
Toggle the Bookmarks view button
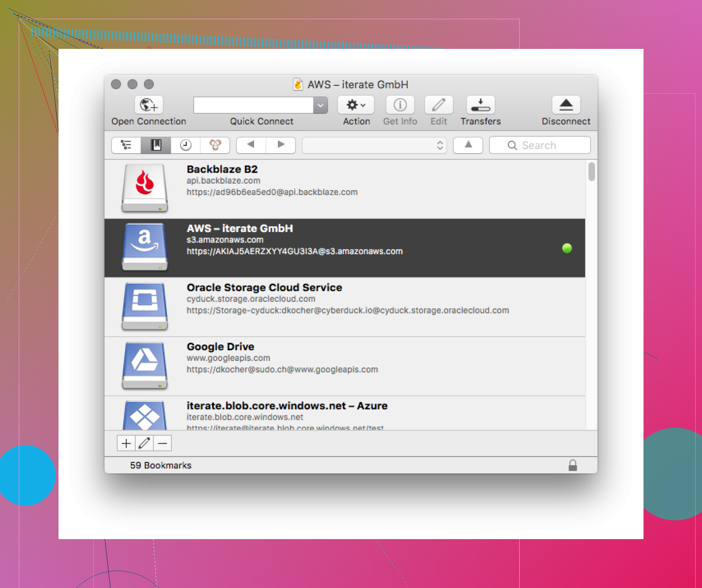tap(156, 145)
